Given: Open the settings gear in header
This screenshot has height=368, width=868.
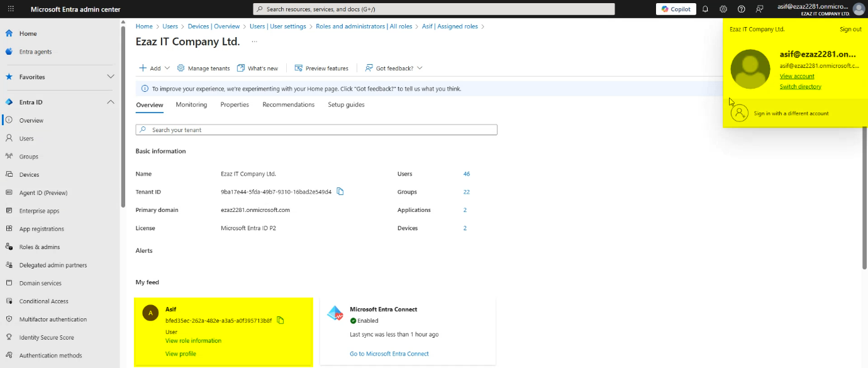Looking at the screenshot, I should [x=723, y=9].
